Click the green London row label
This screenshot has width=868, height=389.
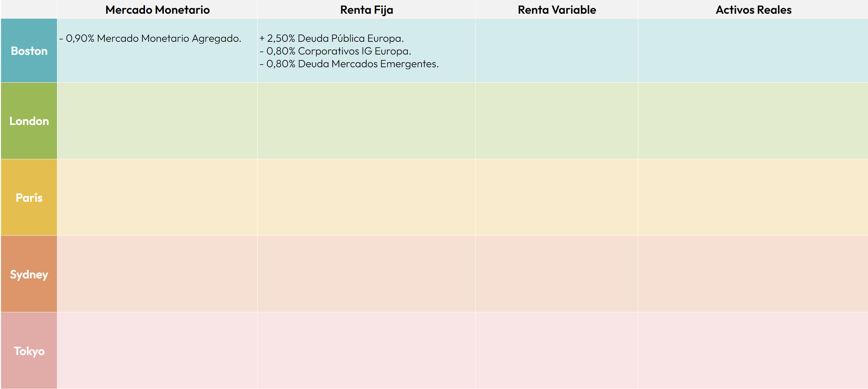29,121
